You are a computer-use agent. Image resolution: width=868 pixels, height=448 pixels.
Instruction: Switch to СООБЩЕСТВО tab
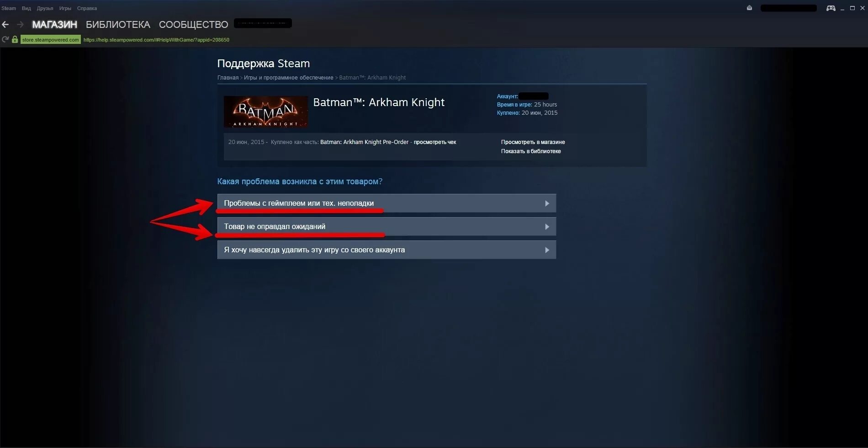(x=193, y=24)
